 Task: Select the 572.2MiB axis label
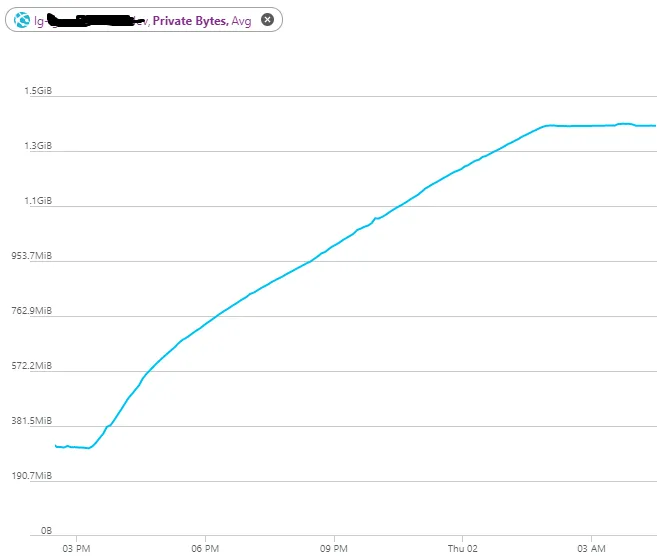pos(32,366)
